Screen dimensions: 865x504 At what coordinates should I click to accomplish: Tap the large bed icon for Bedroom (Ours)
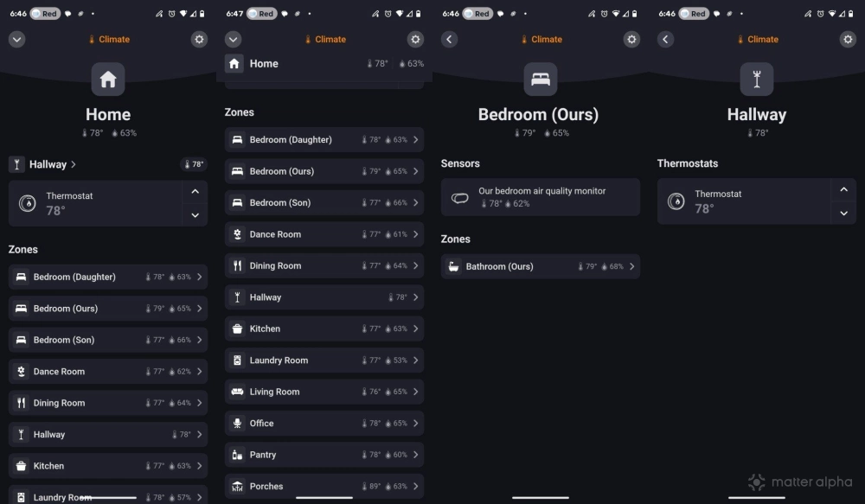point(541,80)
